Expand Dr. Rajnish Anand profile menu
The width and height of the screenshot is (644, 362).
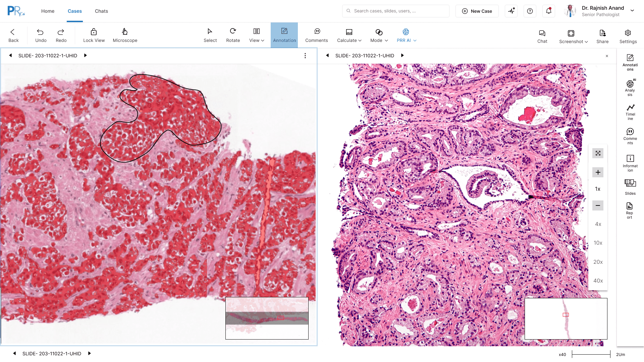coord(632,11)
